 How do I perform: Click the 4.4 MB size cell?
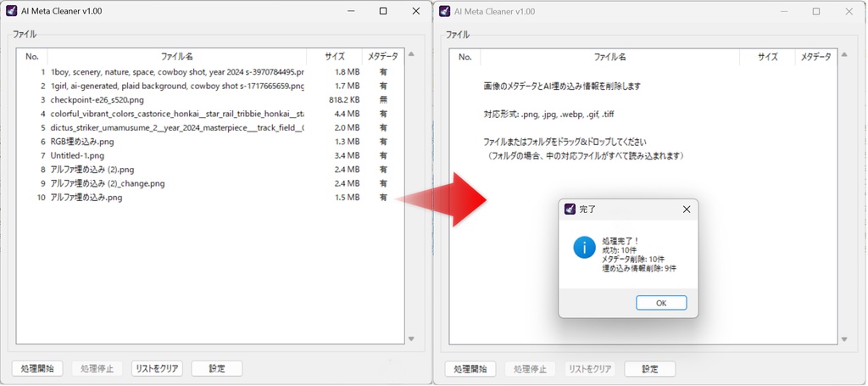[x=347, y=114]
